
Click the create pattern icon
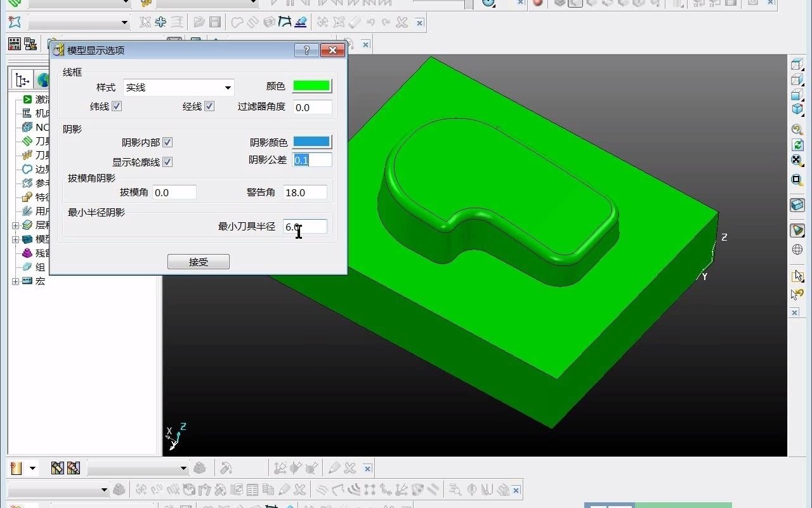(x=16, y=469)
